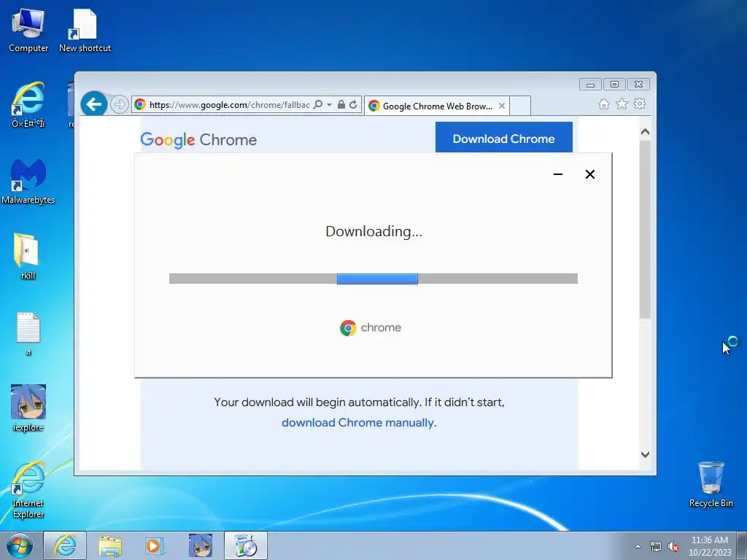Open Favorites star icon

622,104
